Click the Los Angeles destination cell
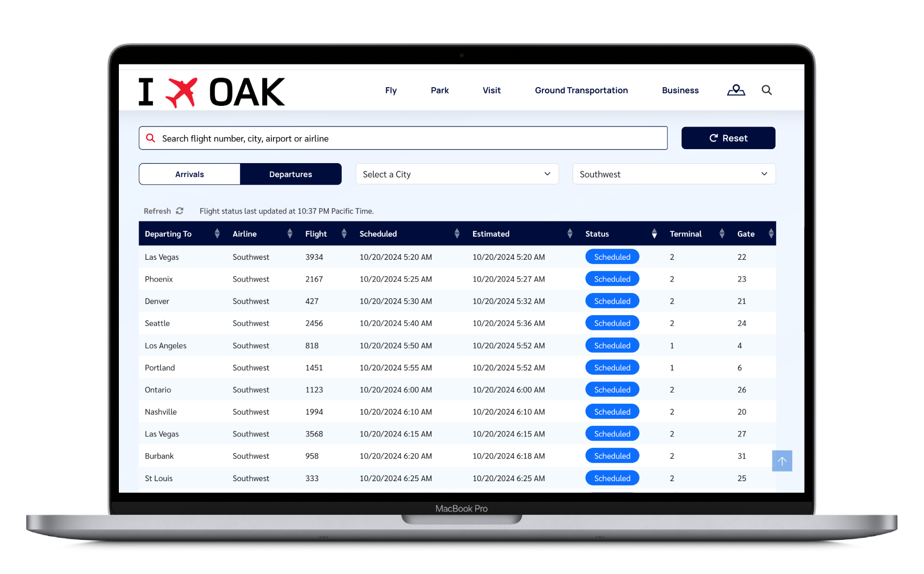 coord(166,345)
